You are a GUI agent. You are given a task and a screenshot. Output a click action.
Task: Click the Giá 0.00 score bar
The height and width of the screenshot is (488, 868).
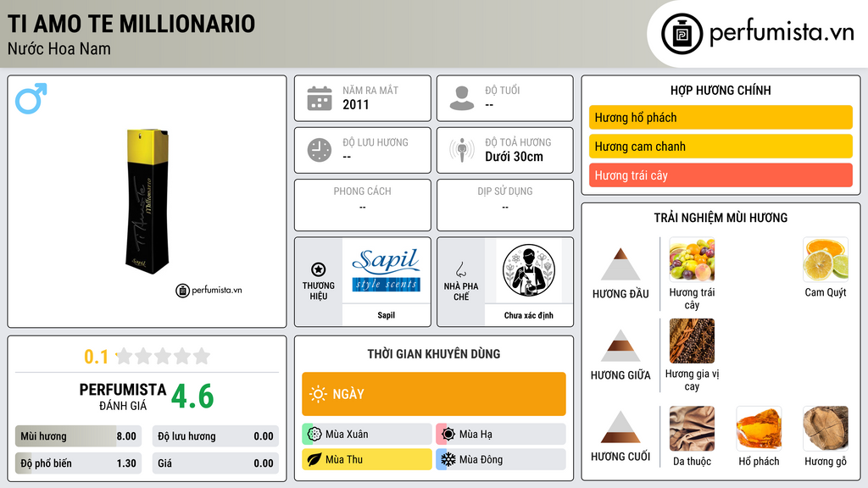pos(215,463)
